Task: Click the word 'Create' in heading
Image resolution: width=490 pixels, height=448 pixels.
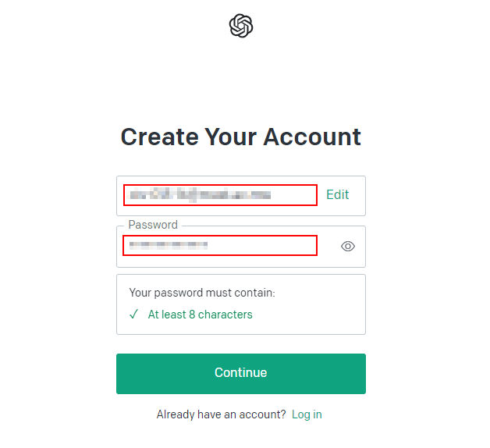Action: tap(159, 137)
